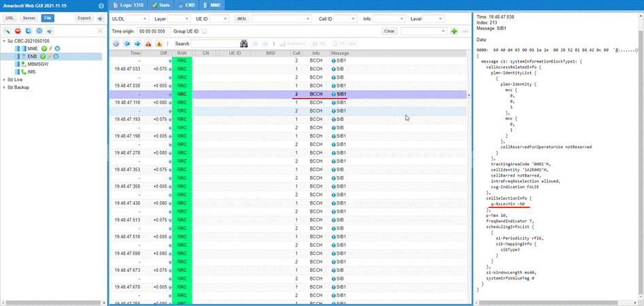
Task: Click the green phone icon for IMS
Action: tap(23, 71)
